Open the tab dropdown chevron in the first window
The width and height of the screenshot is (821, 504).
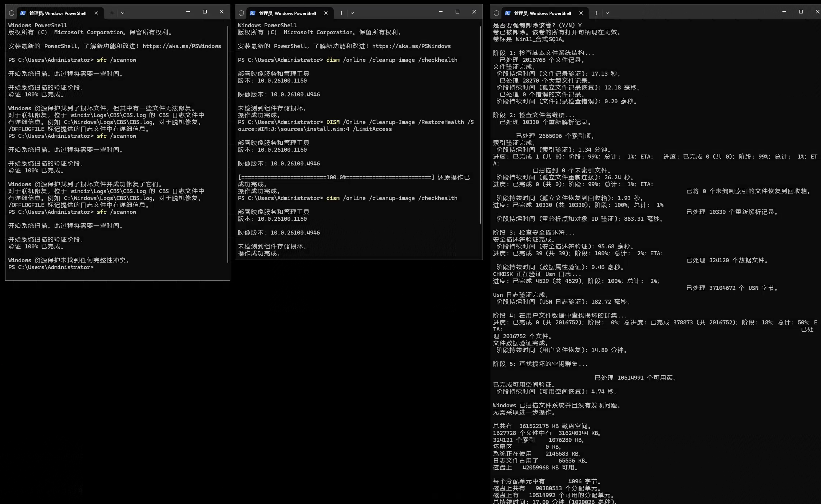(x=123, y=13)
